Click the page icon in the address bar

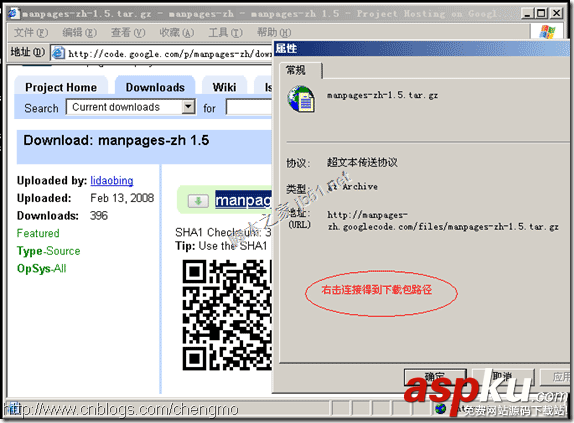pos(58,53)
